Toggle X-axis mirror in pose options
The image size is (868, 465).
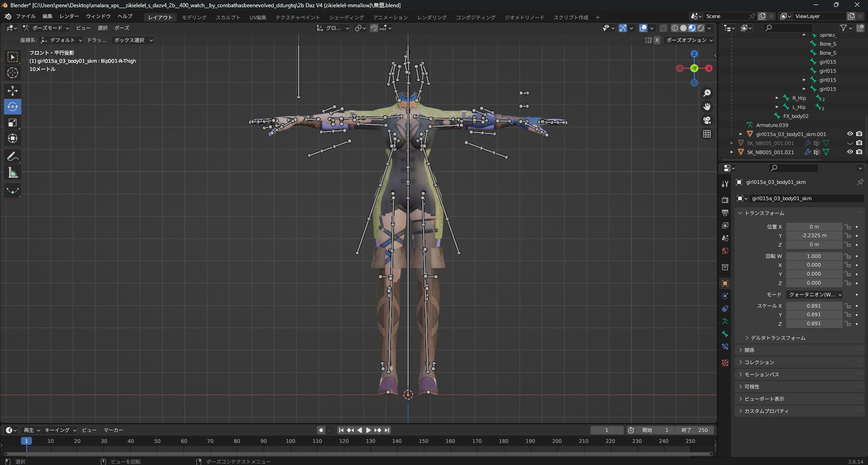coord(657,40)
